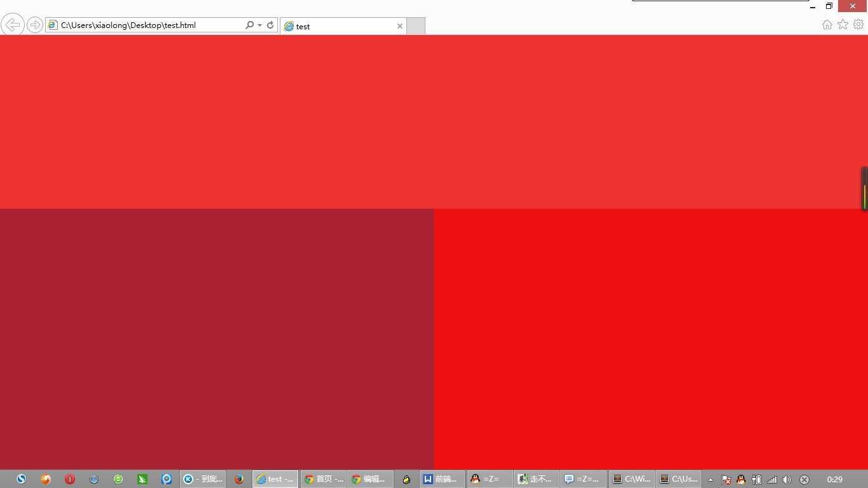Open QQ penguin system tray icon
Image resolution: width=868 pixels, height=488 pixels.
pos(741,480)
